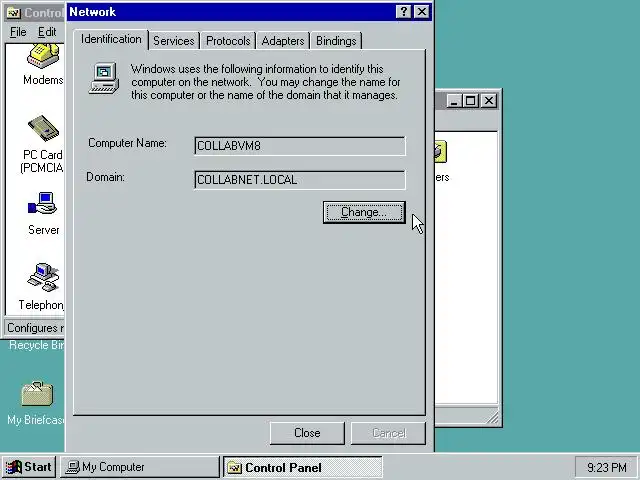
Task: Click the Control Panel title bar icon
Action: tap(13, 13)
